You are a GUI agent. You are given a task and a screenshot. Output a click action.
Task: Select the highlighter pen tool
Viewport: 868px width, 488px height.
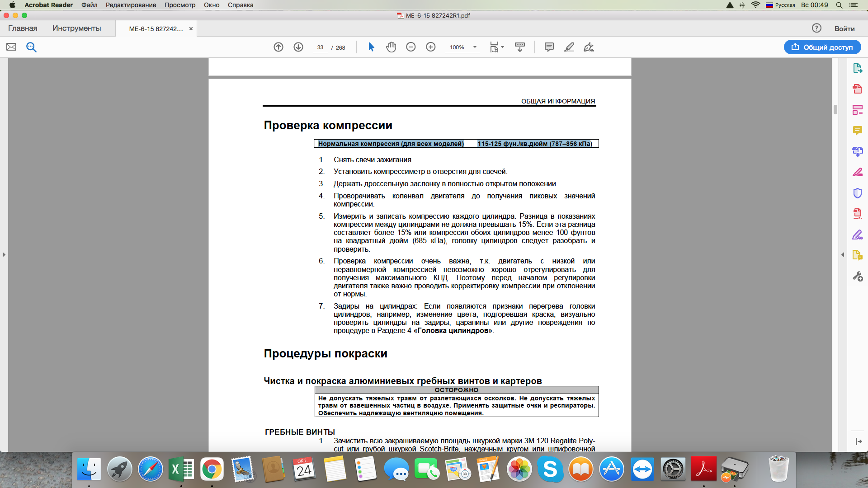pos(569,47)
